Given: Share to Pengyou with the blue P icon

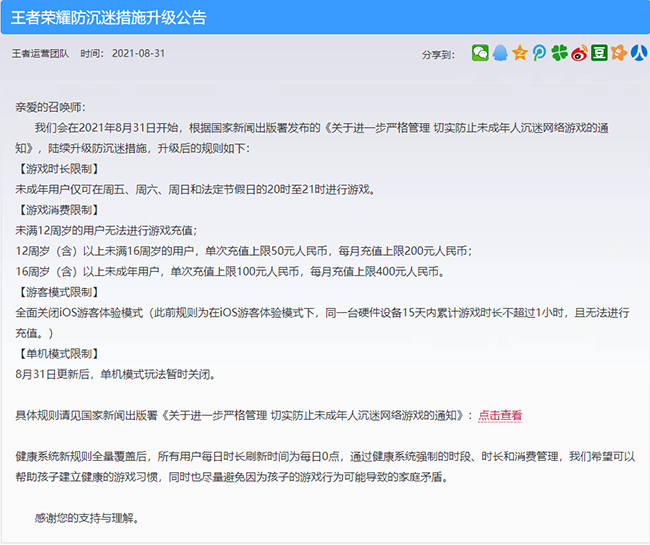Looking at the screenshot, I should [540, 53].
